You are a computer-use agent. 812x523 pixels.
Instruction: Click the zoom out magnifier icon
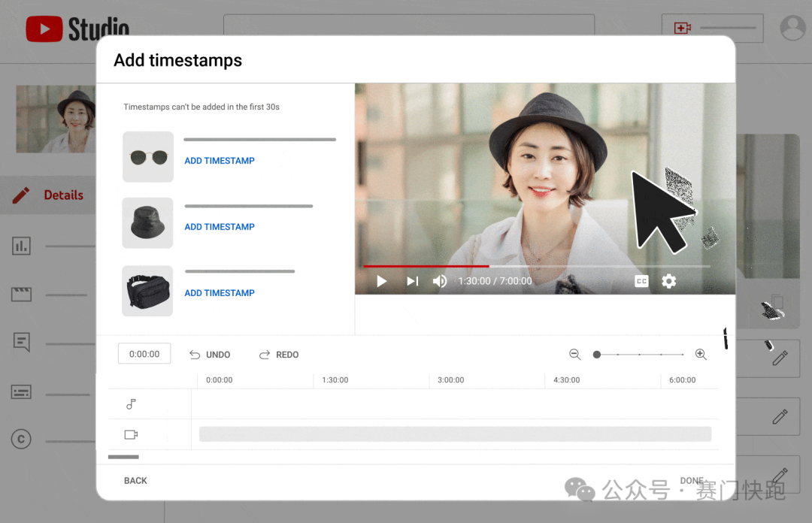point(575,354)
